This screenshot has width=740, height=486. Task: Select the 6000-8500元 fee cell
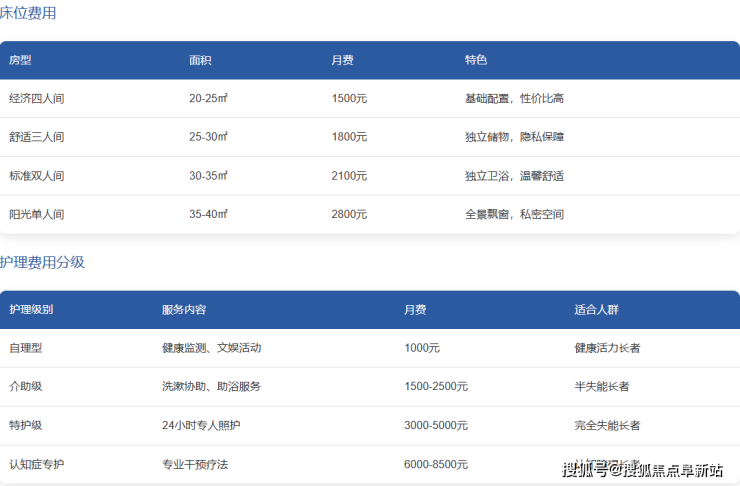coord(436,464)
